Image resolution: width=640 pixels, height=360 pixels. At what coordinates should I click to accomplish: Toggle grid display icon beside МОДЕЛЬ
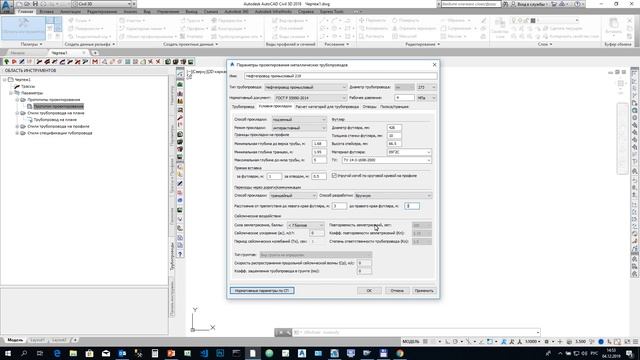coord(425,341)
